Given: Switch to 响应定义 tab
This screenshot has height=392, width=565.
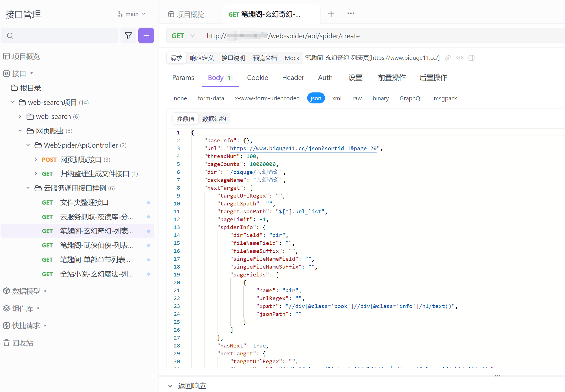Looking at the screenshot, I should tap(202, 58).
